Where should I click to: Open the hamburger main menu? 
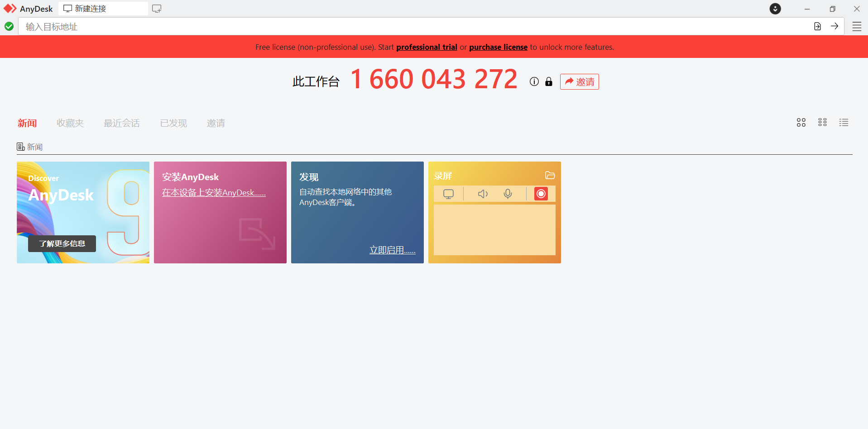pyautogui.click(x=857, y=27)
